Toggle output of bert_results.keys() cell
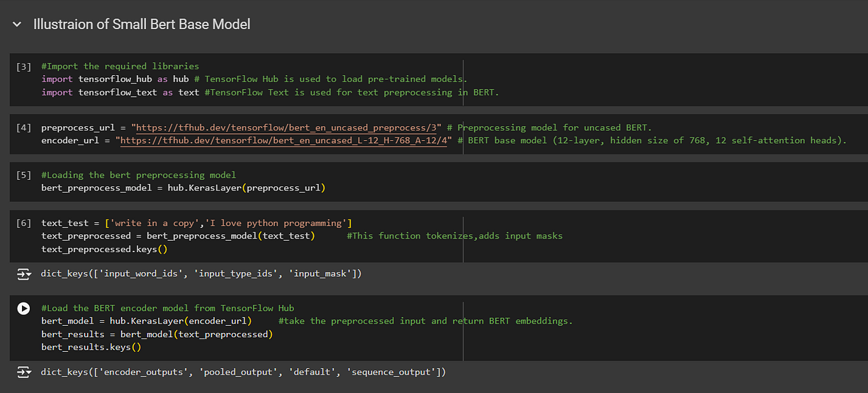Viewport: 868px width, 393px height. tap(24, 372)
